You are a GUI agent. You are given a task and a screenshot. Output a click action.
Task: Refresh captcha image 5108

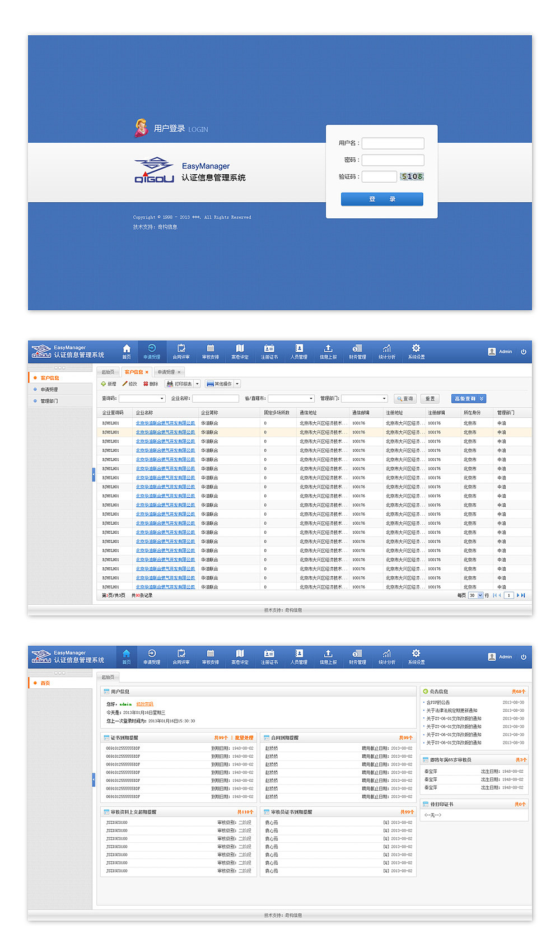[x=412, y=176]
